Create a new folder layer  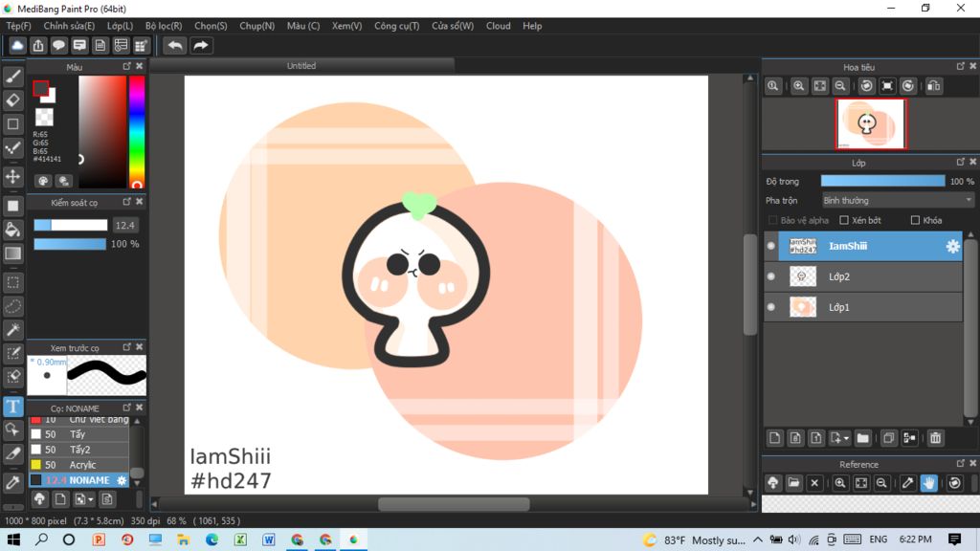(x=862, y=438)
